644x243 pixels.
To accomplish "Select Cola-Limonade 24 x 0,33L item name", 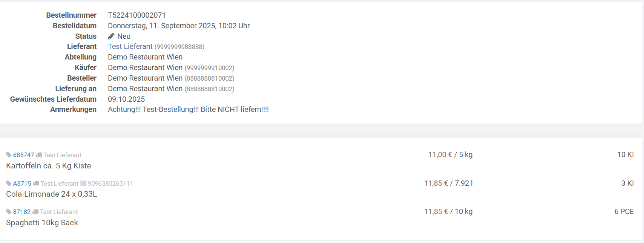I will (x=51, y=194).
